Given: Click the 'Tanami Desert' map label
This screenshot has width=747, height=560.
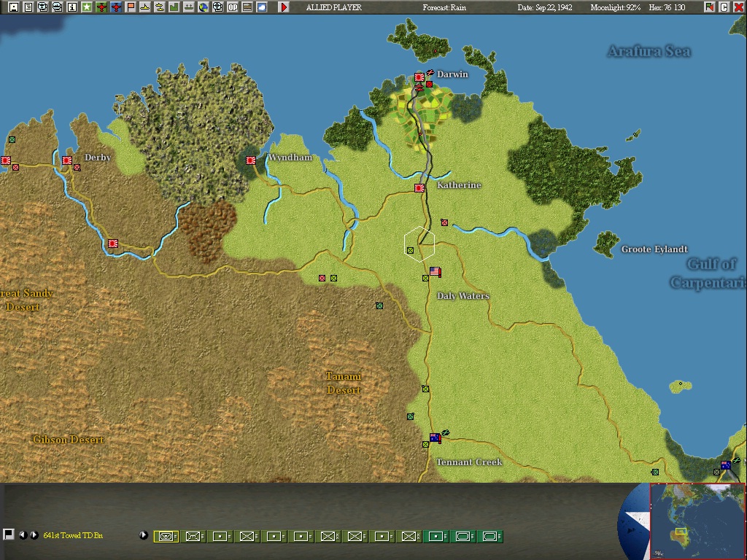Looking at the screenshot, I should pyautogui.click(x=344, y=383).
